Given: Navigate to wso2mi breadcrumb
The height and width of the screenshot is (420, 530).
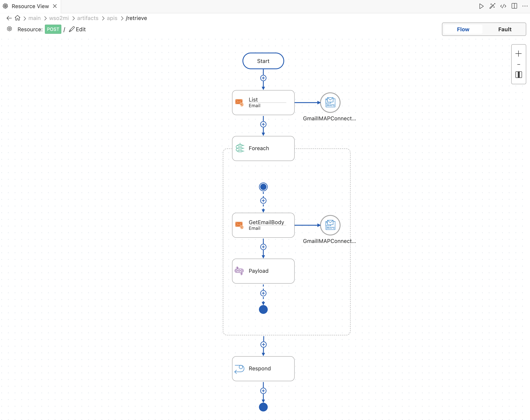Looking at the screenshot, I should pyautogui.click(x=59, y=18).
